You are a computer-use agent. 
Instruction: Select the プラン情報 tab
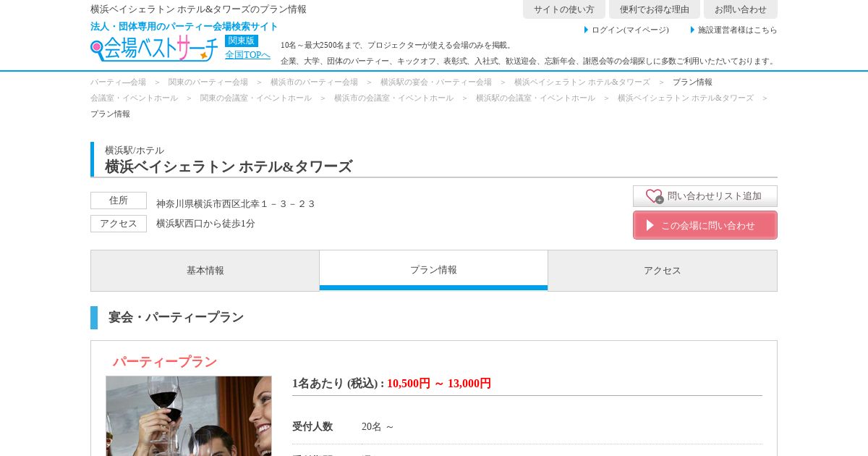click(434, 270)
